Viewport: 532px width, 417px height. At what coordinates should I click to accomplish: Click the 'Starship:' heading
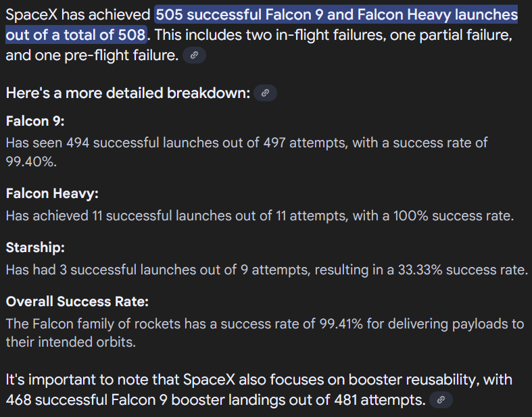click(x=35, y=247)
